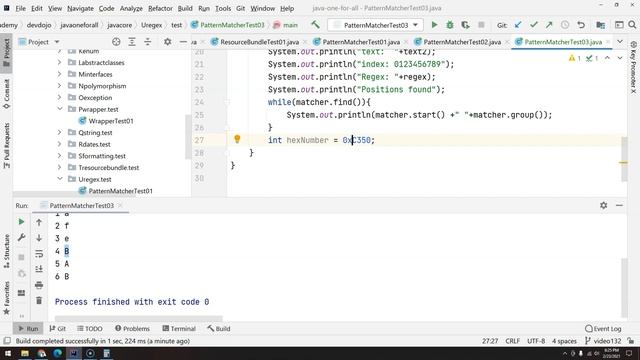Update project via Git blue arrow

[518, 25]
